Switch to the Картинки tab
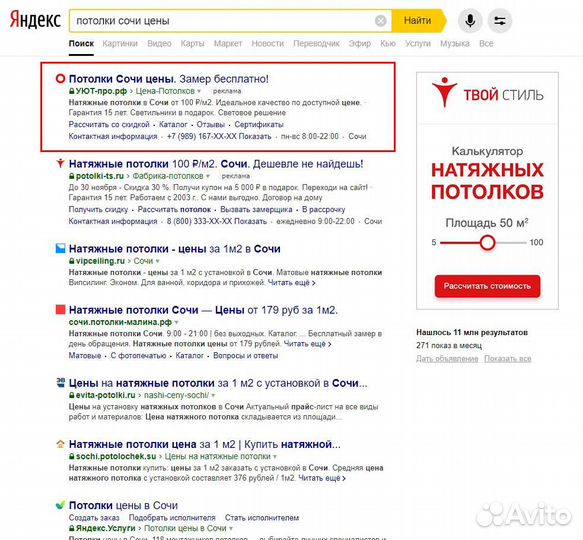The image size is (583, 540). coord(120,44)
